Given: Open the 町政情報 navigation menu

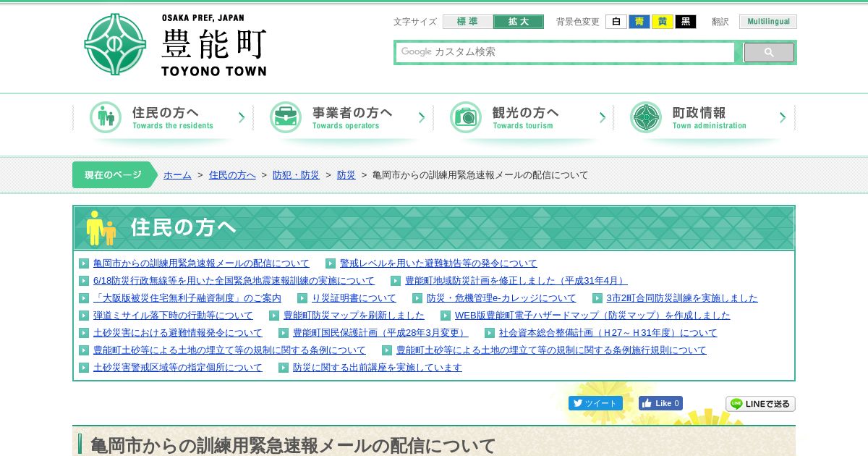Looking at the screenshot, I should (704, 118).
